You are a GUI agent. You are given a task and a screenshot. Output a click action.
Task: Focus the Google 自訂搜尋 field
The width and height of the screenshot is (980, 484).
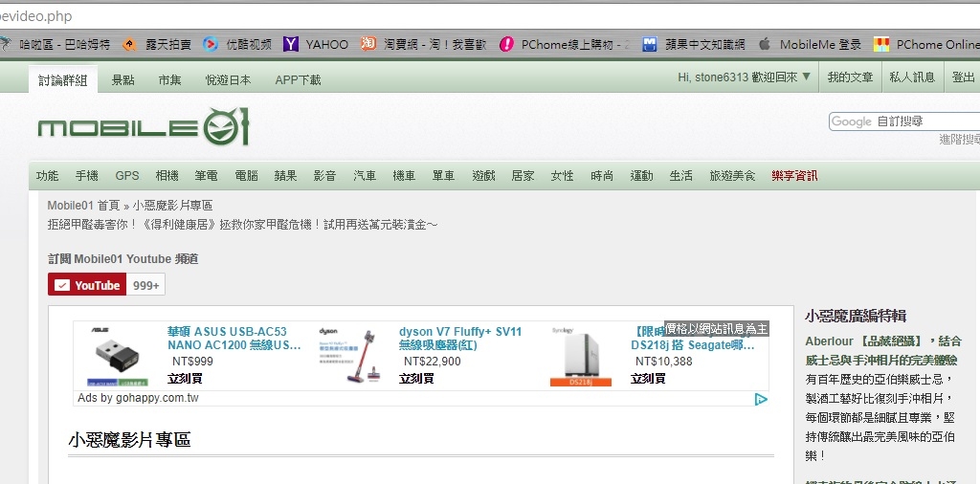[906, 121]
